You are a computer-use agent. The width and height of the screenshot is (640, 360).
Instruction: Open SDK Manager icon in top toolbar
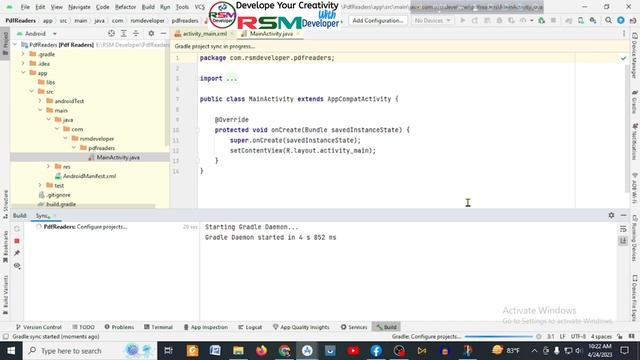(593, 20)
